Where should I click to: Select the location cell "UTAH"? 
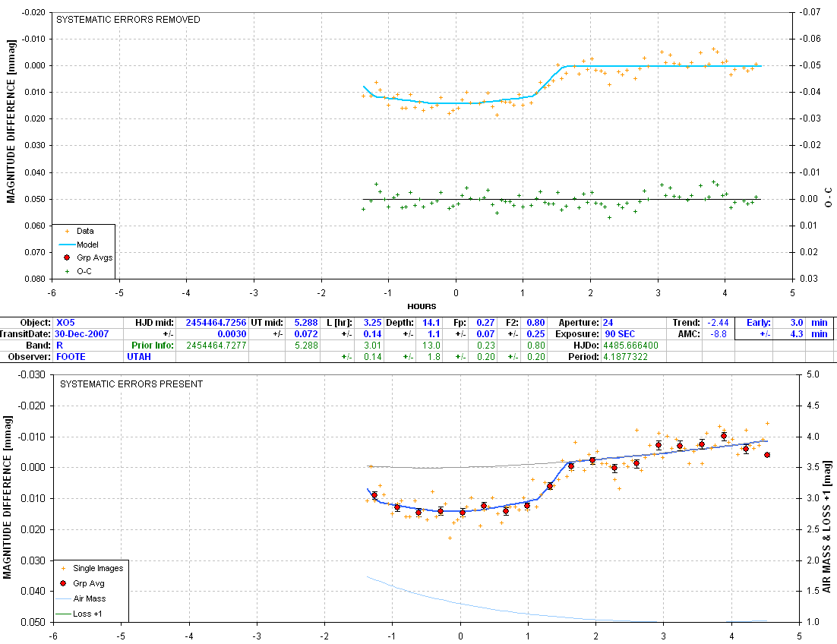pos(139,356)
